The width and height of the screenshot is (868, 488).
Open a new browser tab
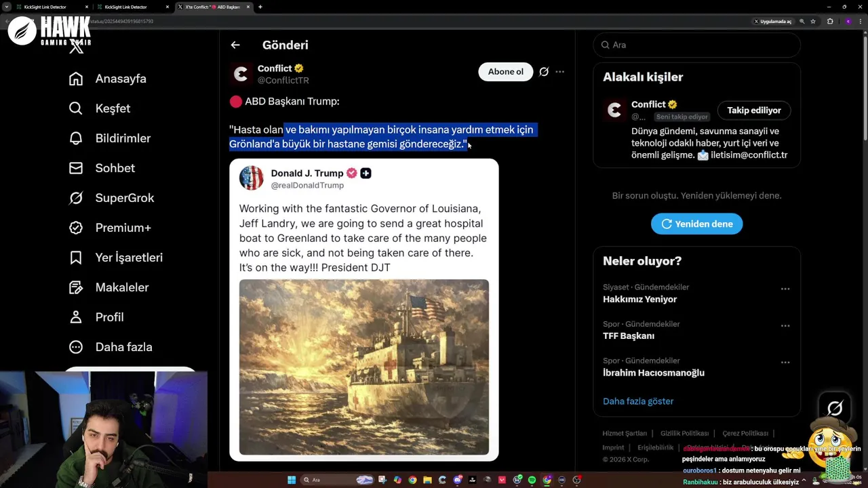[260, 7]
